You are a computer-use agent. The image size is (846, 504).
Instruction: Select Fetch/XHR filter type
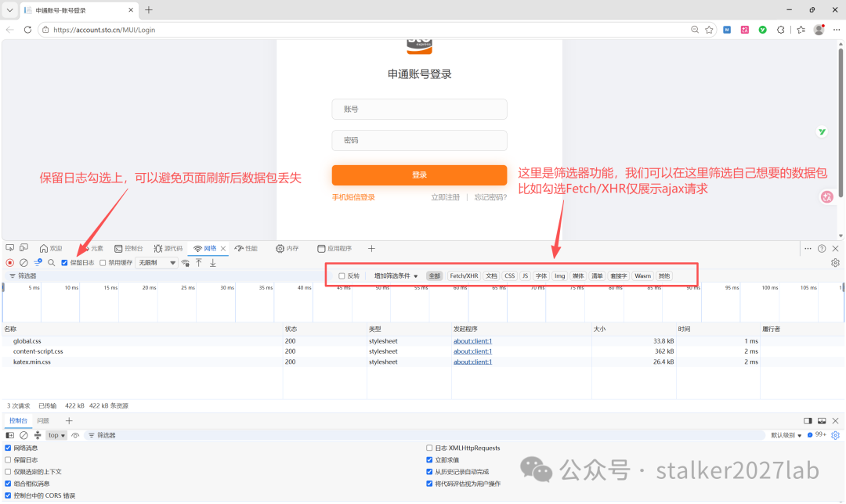pyautogui.click(x=464, y=276)
